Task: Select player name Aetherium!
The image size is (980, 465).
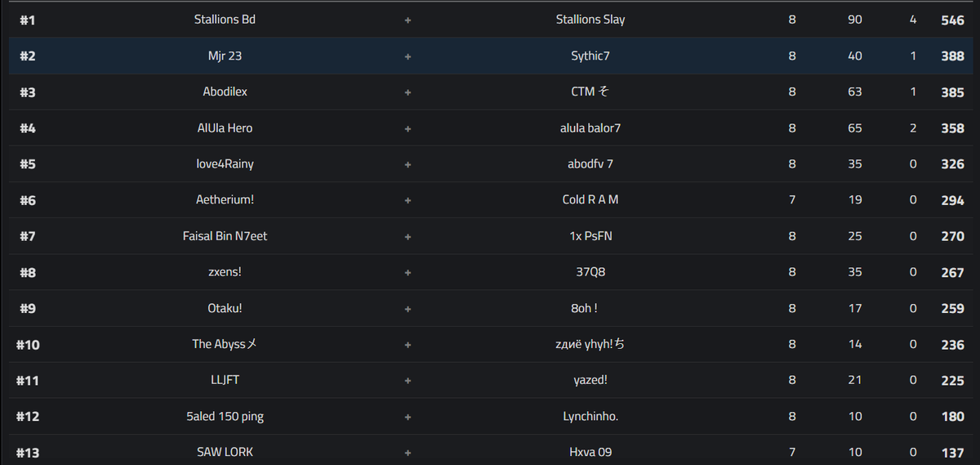Action: tap(225, 199)
